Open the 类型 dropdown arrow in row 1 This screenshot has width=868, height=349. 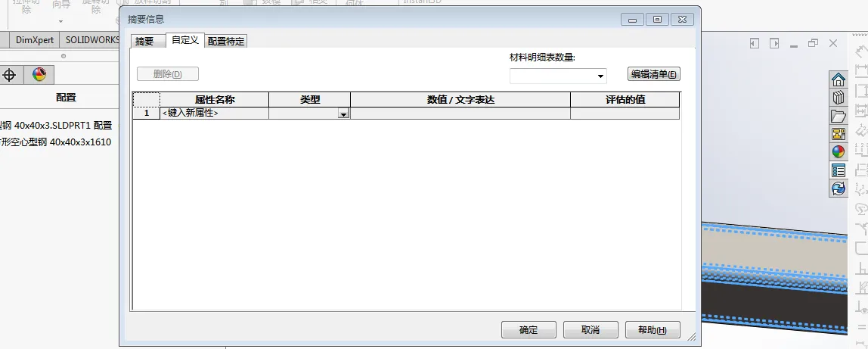pyautogui.click(x=344, y=114)
